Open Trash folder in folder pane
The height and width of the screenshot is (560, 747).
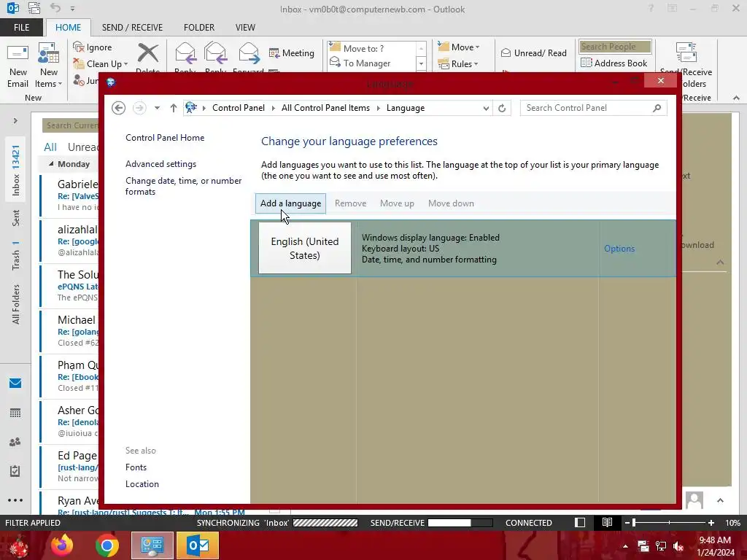16,255
